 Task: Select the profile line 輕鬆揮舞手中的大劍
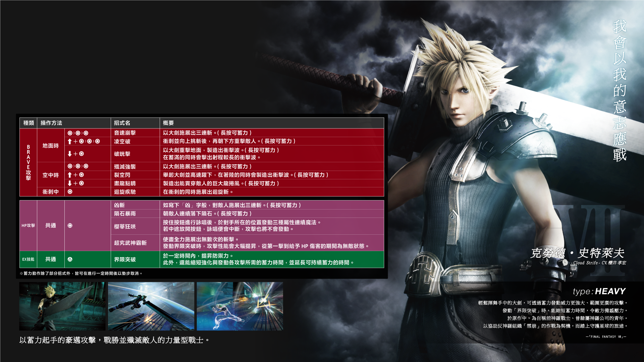pos(553,303)
